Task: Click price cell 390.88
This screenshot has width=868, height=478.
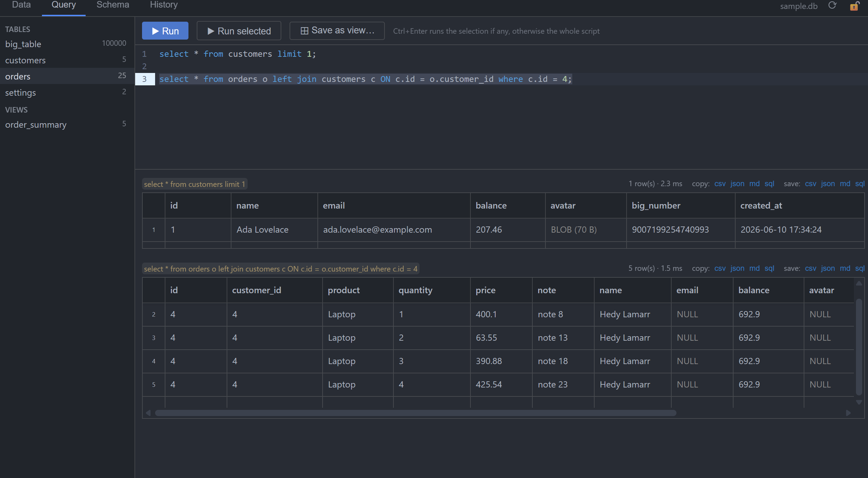Action: 501,361
